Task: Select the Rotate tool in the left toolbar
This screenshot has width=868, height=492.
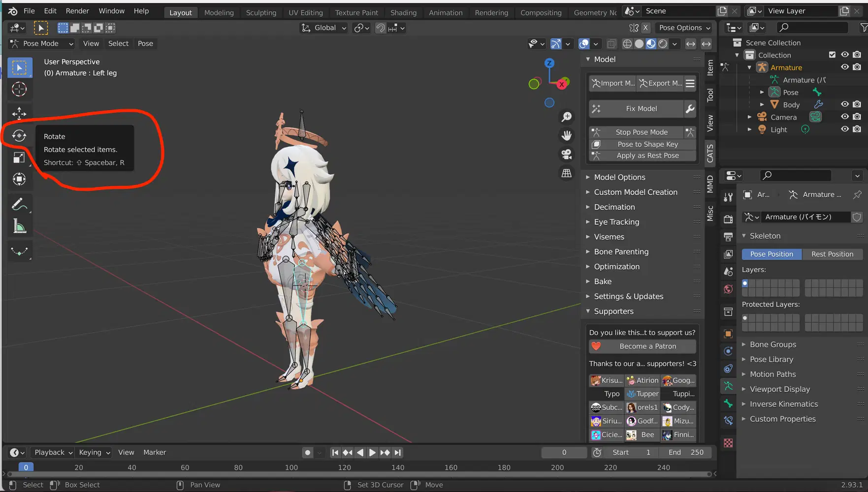Action: tap(19, 135)
